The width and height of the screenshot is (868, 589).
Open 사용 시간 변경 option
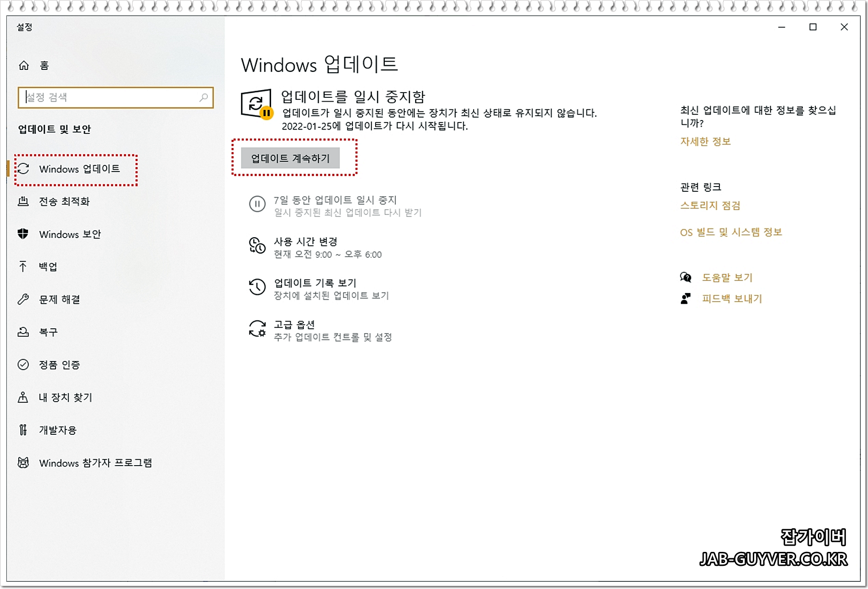(315, 247)
